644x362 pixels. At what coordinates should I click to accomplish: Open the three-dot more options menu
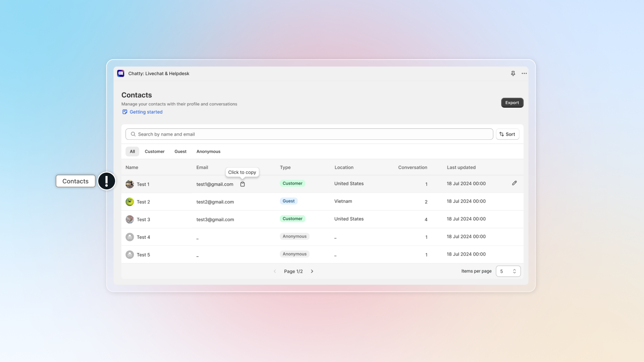pos(524,73)
